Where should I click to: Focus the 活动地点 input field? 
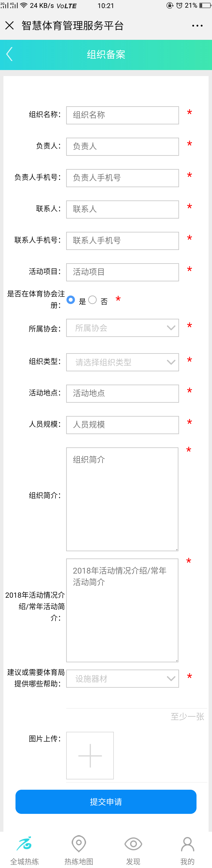(x=122, y=394)
